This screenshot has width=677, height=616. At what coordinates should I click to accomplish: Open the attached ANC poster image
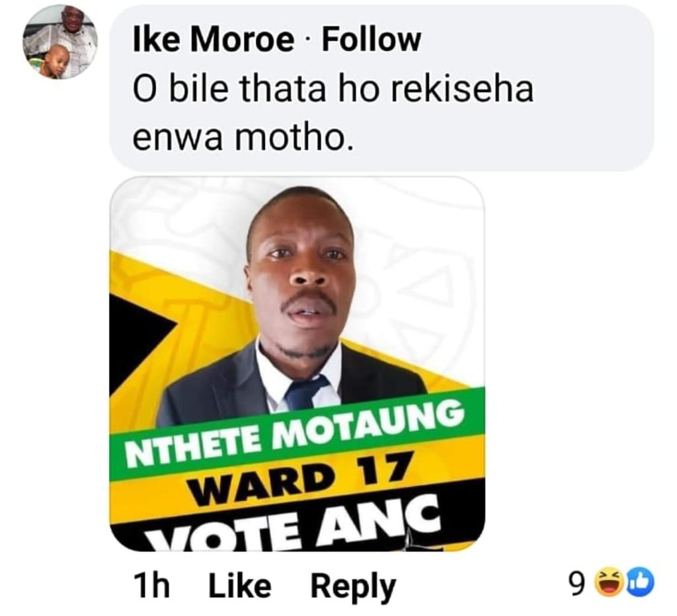297,364
